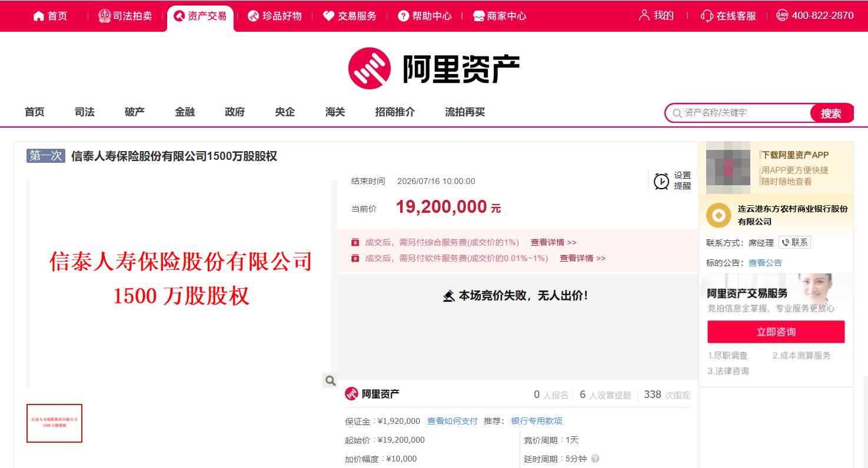This screenshot has width=868, height=468.
Task: Open the 金融 category
Action: 185,112
